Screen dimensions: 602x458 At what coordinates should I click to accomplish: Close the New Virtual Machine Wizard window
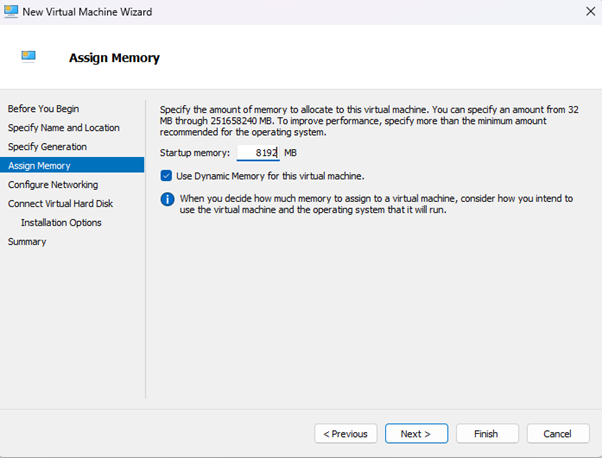coord(583,10)
